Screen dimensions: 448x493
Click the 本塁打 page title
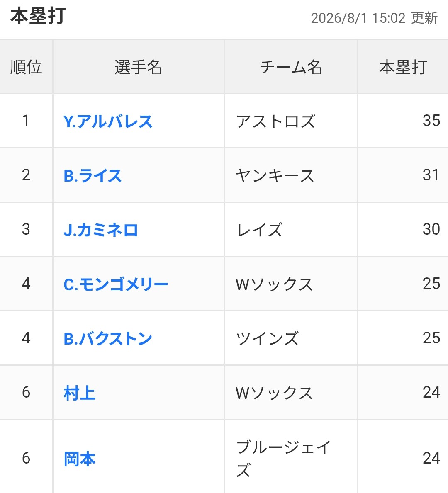pos(38,16)
